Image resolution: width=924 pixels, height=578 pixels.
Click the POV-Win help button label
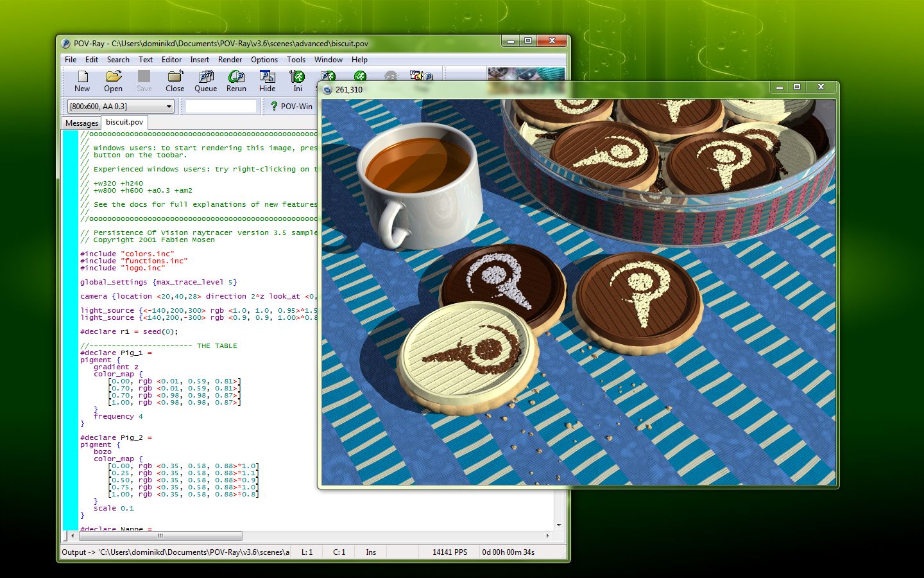point(296,106)
